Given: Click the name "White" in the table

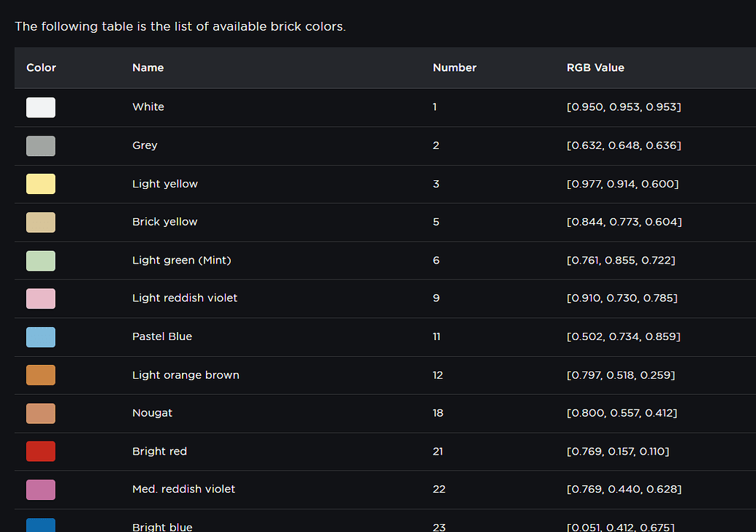Looking at the screenshot, I should [x=148, y=107].
